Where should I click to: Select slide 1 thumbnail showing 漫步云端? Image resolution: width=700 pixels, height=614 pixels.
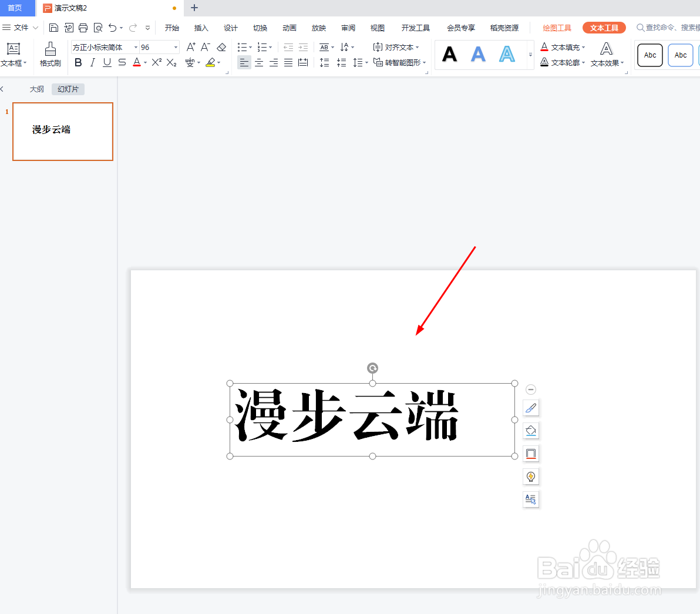coord(62,131)
